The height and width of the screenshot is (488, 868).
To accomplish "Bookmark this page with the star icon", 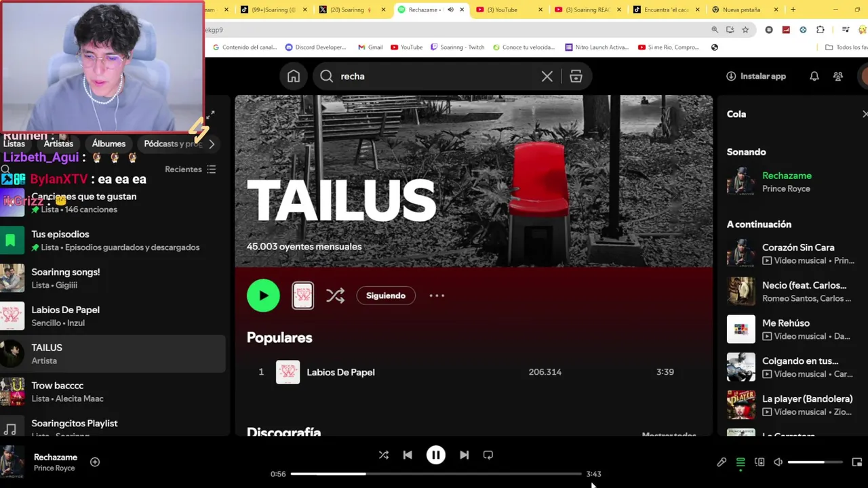I will point(745,30).
